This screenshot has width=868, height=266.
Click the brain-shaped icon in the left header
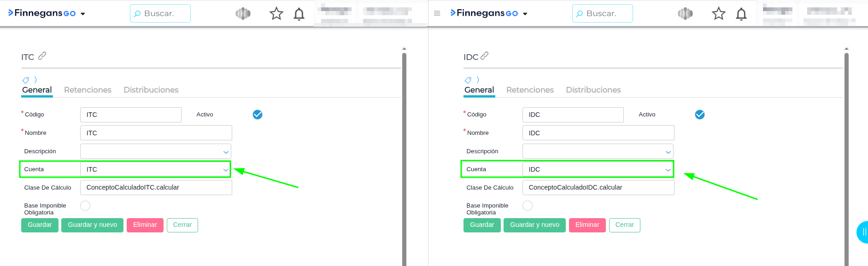point(243,14)
